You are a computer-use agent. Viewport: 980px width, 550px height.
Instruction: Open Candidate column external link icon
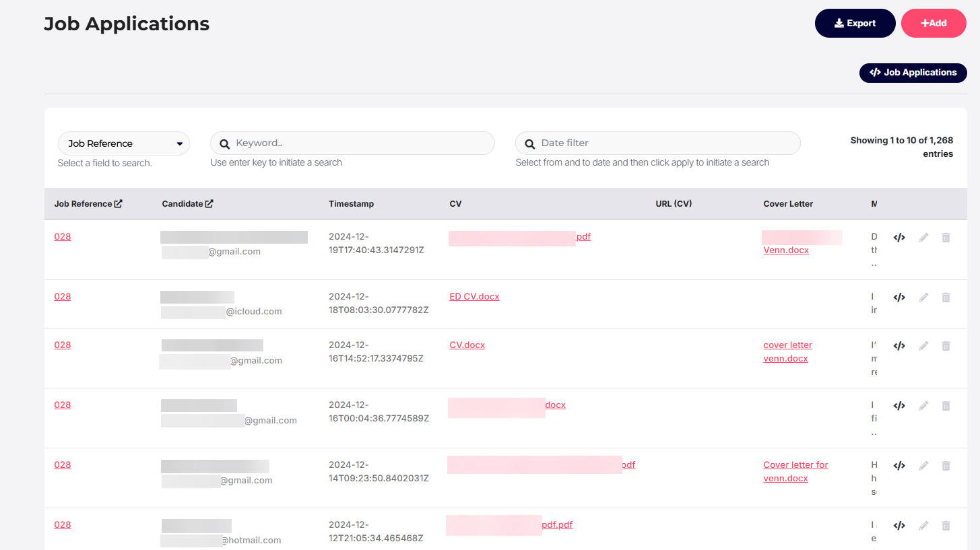click(x=209, y=204)
